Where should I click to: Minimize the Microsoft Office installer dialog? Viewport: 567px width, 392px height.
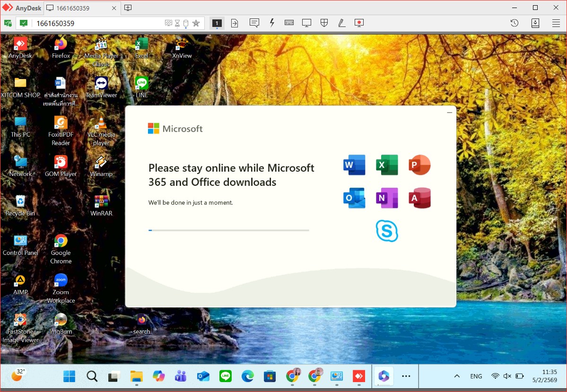[x=449, y=113]
